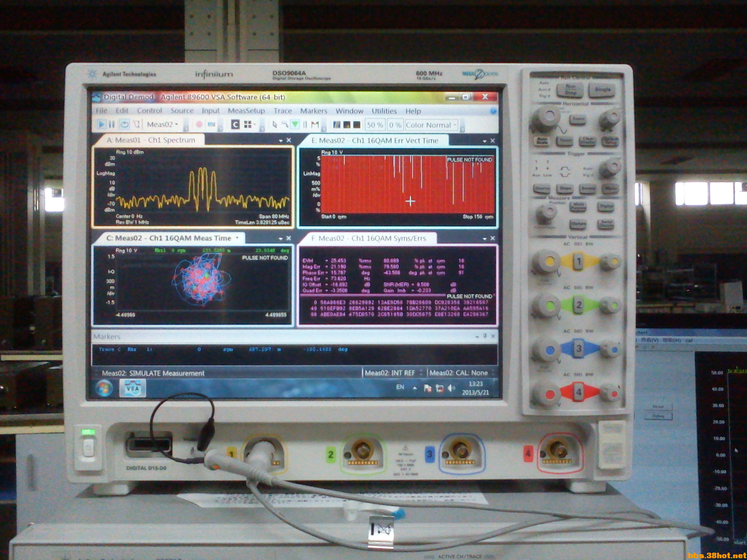Click 'Center 0 Hz' in Spectrum trace

129,216
